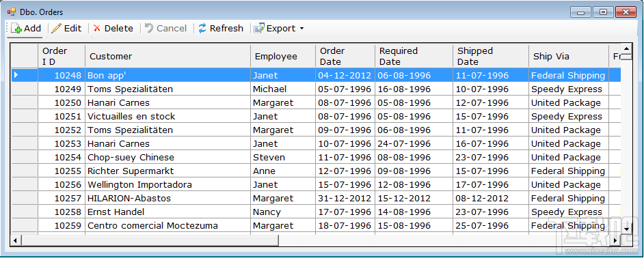The height and width of the screenshot is (258, 644).
Task: Select Chop-suey Chinese customer cell
Action: point(167,157)
